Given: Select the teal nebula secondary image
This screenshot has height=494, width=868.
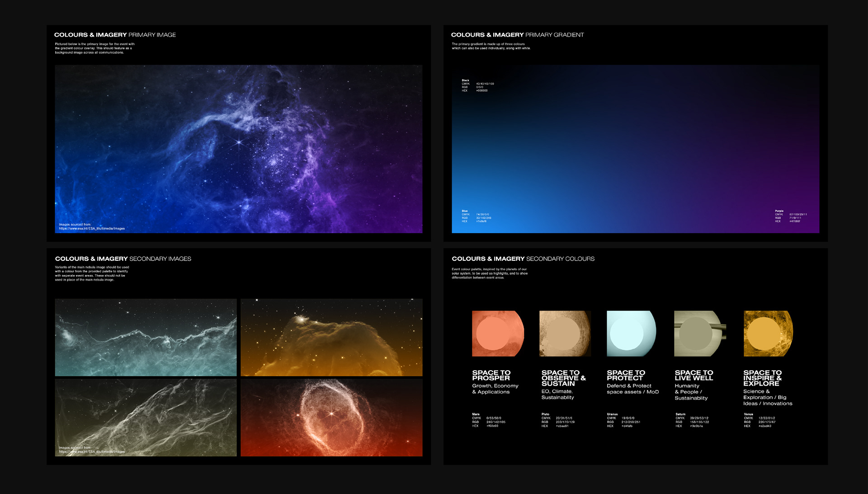Looking at the screenshot, I should tap(146, 337).
